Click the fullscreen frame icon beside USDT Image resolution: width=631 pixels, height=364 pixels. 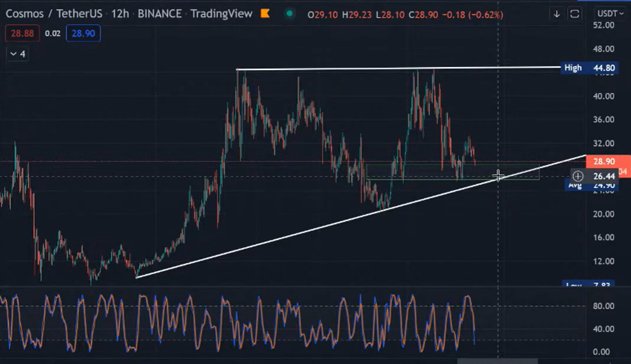pyautogui.click(x=574, y=14)
